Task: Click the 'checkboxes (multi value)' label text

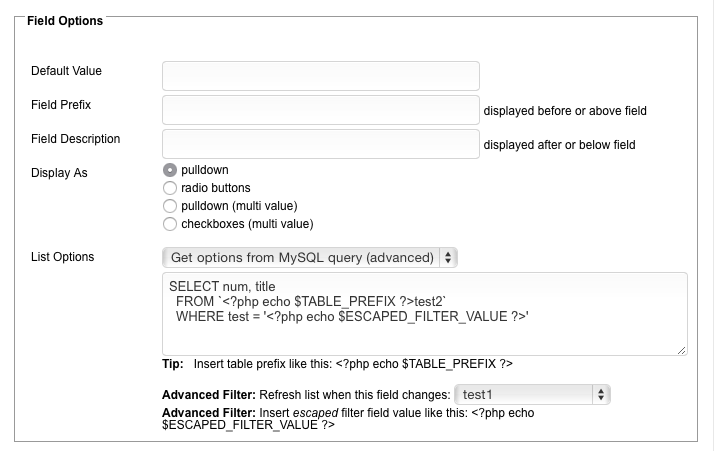Action: coord(247,224)
